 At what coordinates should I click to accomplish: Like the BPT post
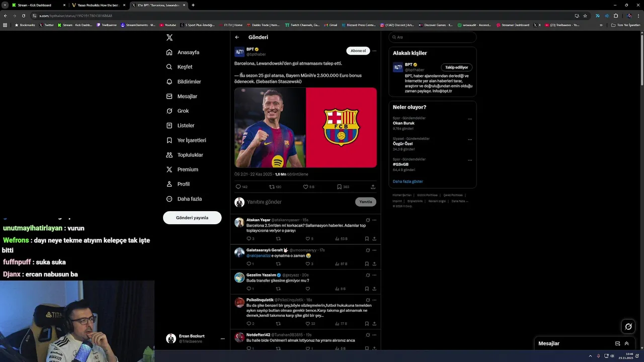305,187
